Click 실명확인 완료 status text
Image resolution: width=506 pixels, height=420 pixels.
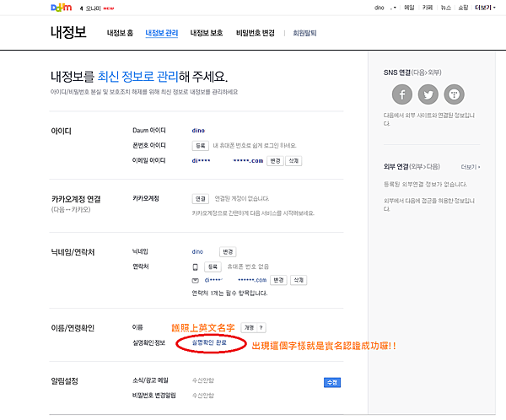(x=209, y=342)
